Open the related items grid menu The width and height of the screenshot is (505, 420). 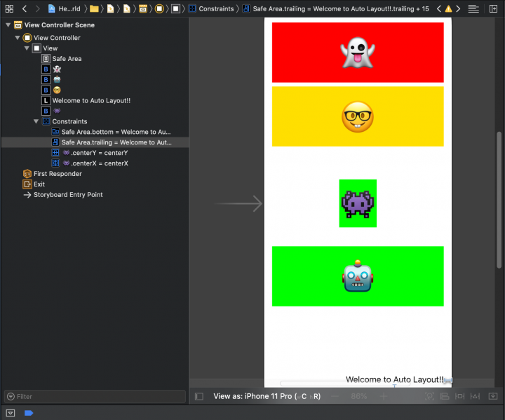[9, 8]
